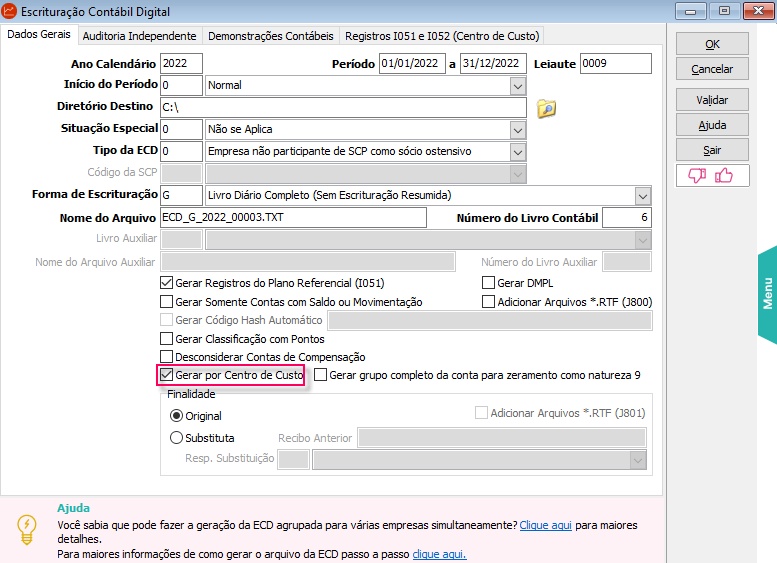Click the lightbulb Ajuda icon

[27, 530]
